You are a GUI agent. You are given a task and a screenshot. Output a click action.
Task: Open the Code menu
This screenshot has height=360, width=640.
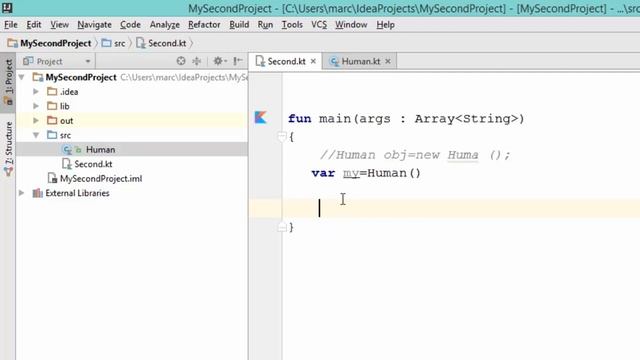click(x=130, y=25)
